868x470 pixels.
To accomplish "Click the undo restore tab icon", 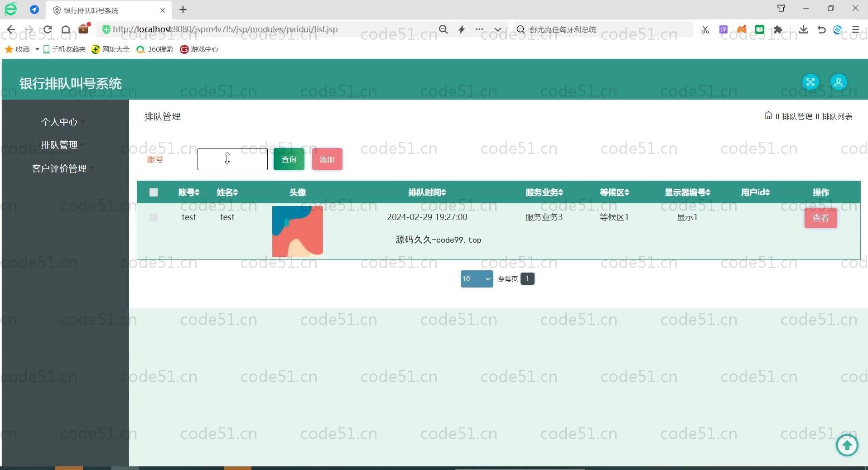I will pos(821,30).
